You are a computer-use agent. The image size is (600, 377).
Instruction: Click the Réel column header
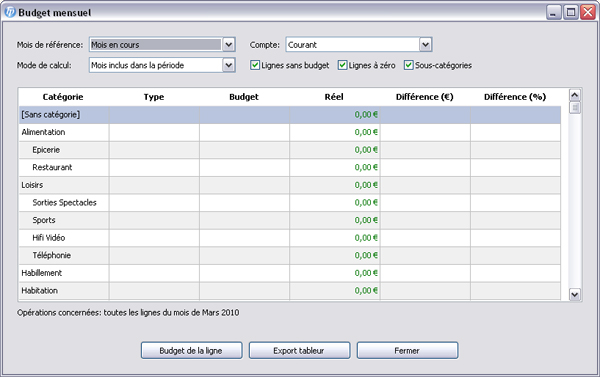coord(334,97)
